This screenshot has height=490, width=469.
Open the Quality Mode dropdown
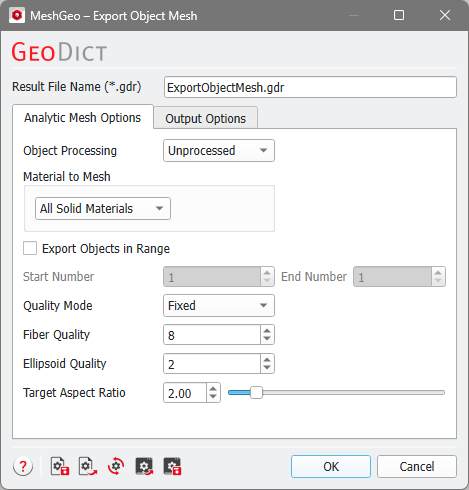[219, 305]
